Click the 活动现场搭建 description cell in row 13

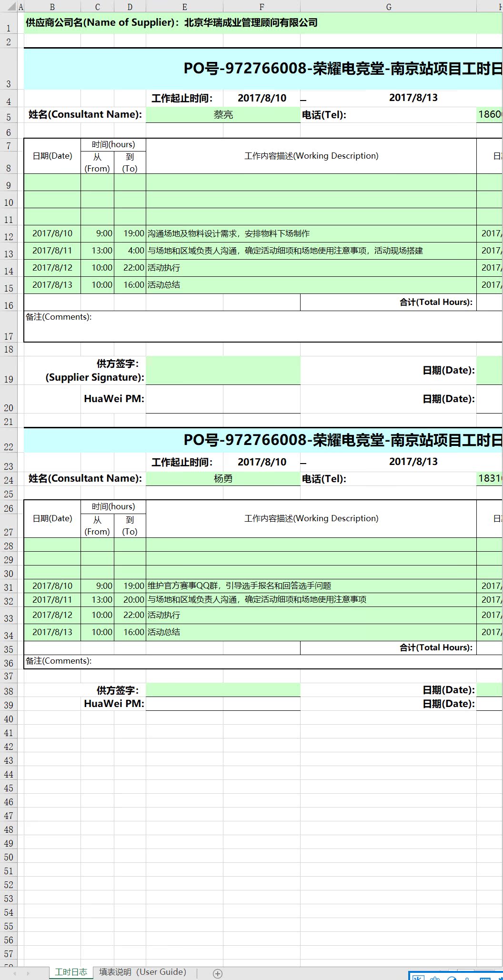click(x=311, y=251)
